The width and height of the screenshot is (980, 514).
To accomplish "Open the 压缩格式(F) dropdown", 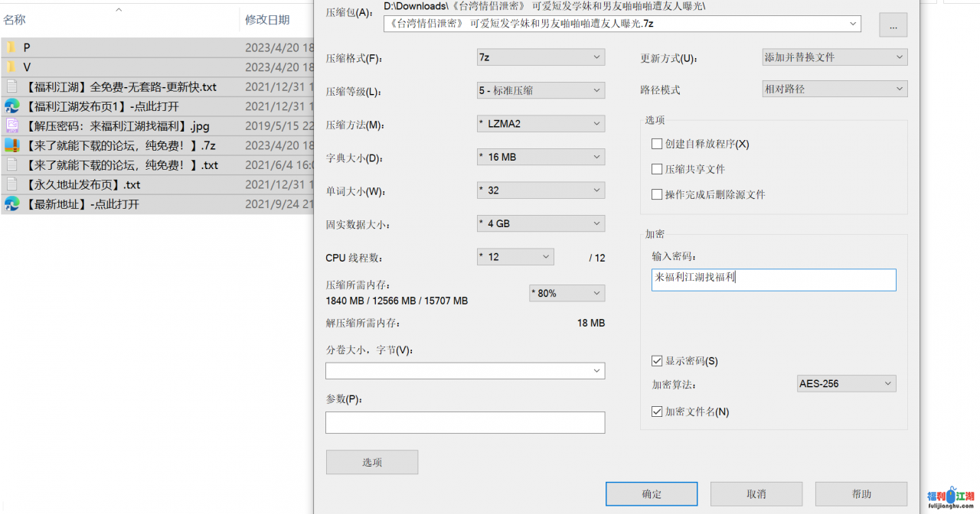I will (x=541, y=57).
